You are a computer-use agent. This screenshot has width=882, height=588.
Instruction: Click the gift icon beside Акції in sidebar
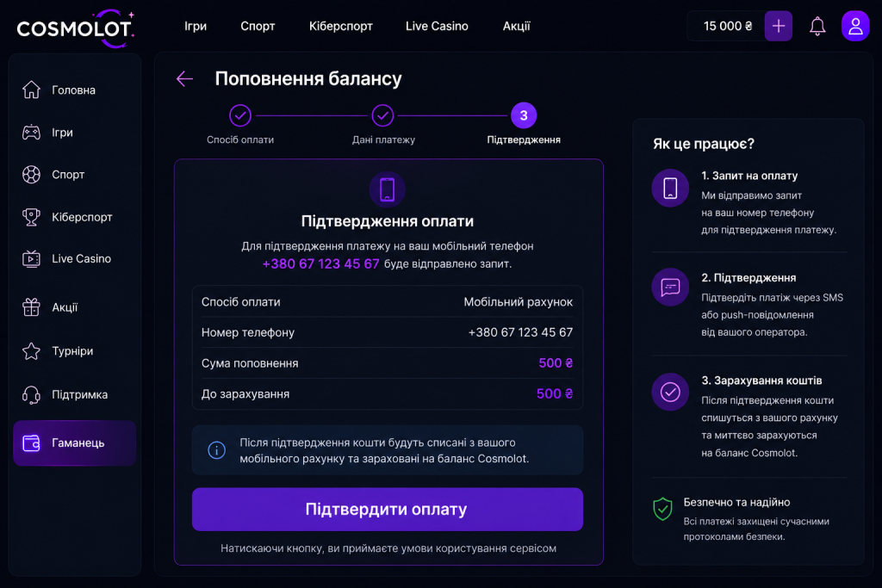coord(32,307)
